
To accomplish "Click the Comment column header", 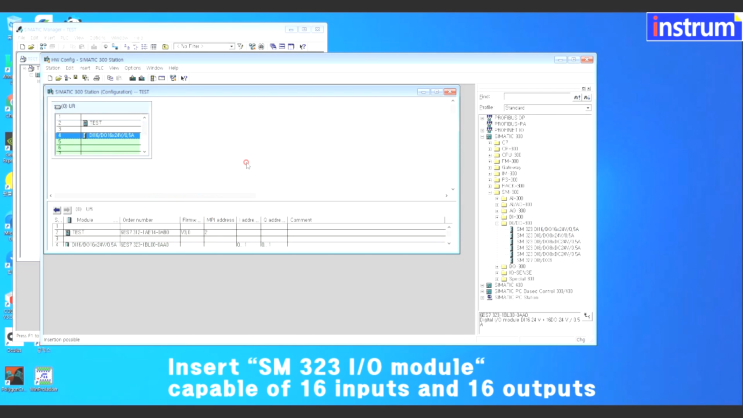I will 366,220.
